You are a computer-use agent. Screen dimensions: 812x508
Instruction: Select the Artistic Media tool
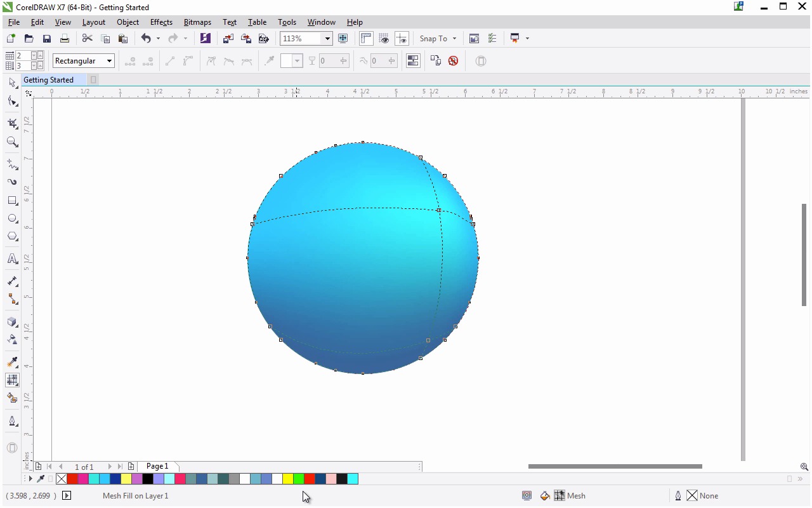click(12, 182)
